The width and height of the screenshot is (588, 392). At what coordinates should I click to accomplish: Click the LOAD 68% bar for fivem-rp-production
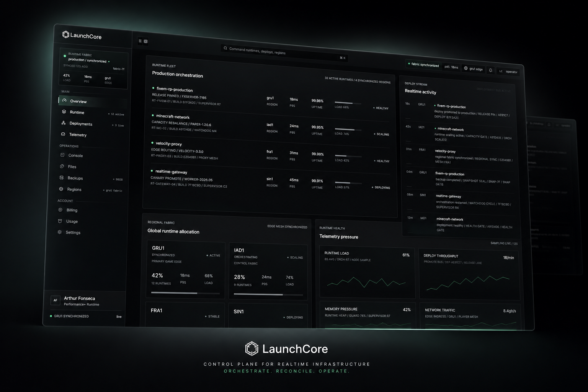[x=348, y=103]
